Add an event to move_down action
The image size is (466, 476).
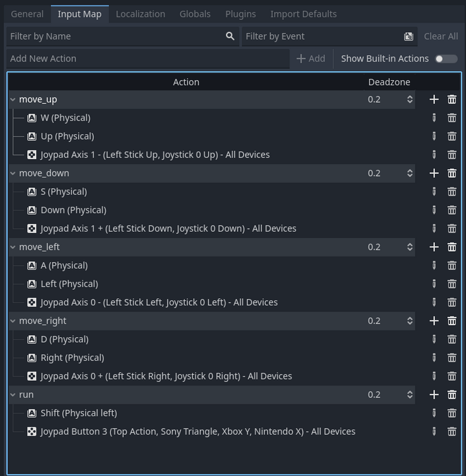point(434,173)
